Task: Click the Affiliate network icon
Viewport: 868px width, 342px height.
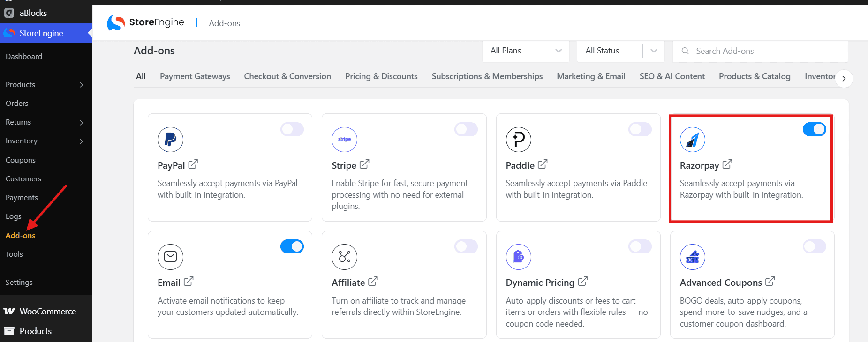Action: [344, 257]
